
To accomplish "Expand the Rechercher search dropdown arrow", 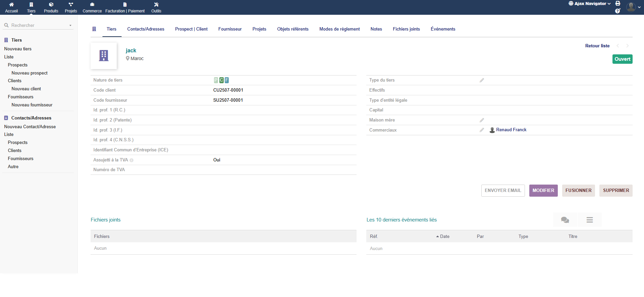I will tap(70, 26).
